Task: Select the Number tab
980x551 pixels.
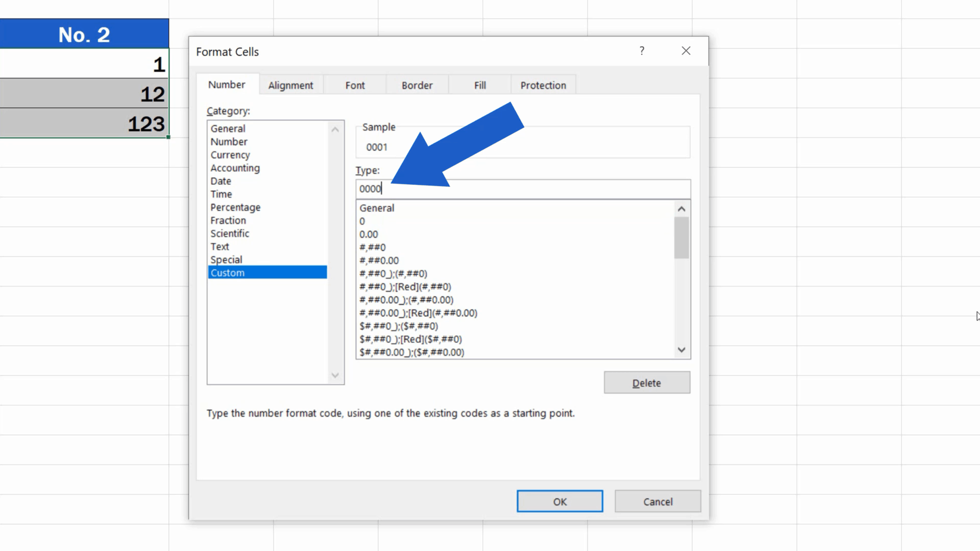Action: point(227,85)
